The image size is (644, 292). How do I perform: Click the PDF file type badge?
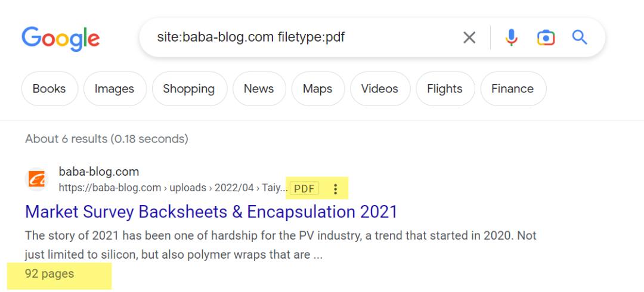click(x=304, y=189)
